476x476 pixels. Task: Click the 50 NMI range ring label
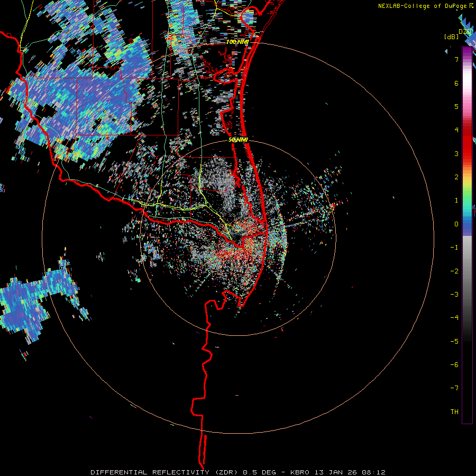239,140
